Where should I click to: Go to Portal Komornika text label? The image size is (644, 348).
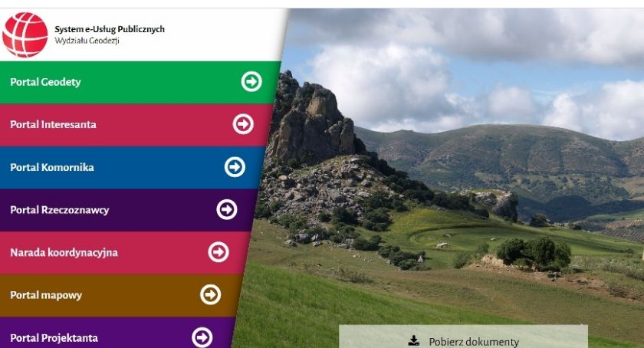[52, 167]
